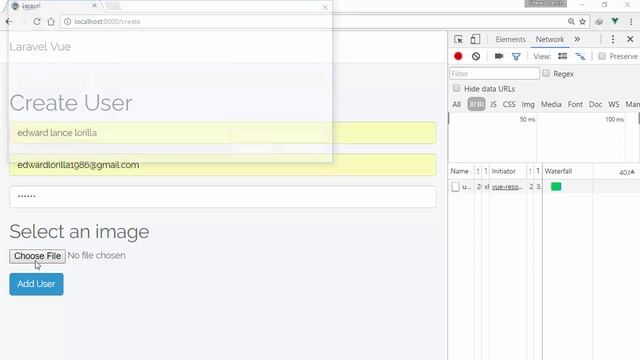Sort by the Name column header

(460, 171)
